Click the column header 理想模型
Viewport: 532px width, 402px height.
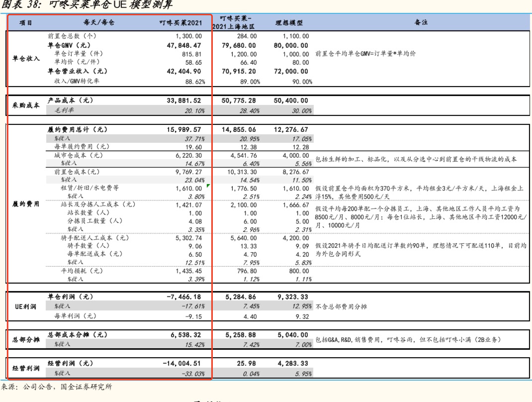point(289,23)
